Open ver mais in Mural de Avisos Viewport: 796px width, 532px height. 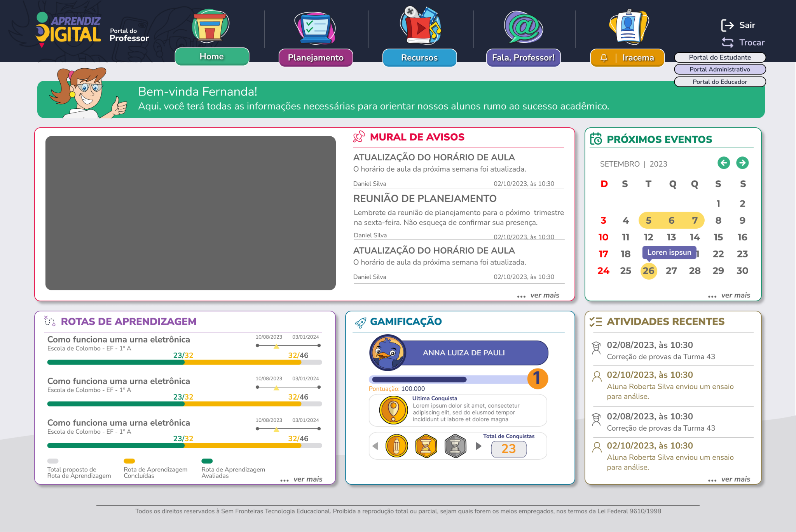click(x=538, y=296)
